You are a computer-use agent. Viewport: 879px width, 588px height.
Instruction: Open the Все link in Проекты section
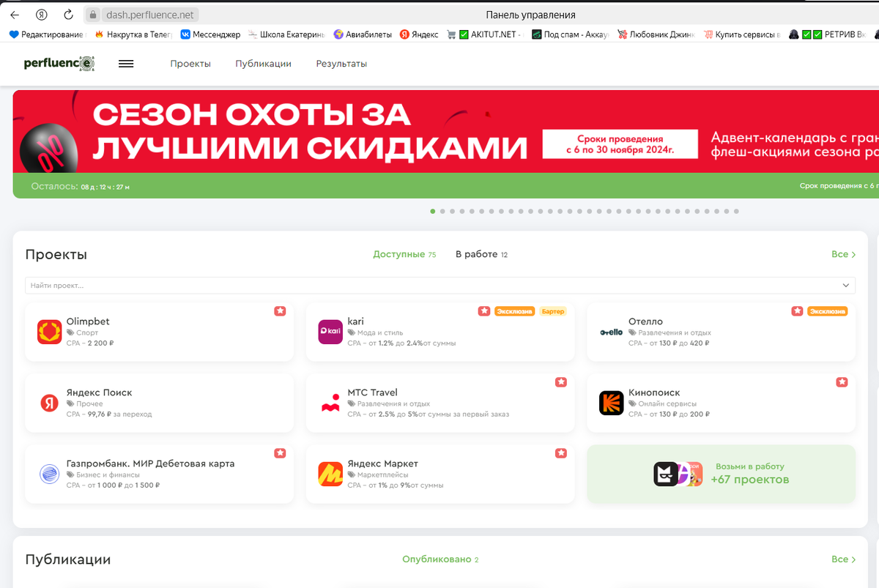[842, 253]
